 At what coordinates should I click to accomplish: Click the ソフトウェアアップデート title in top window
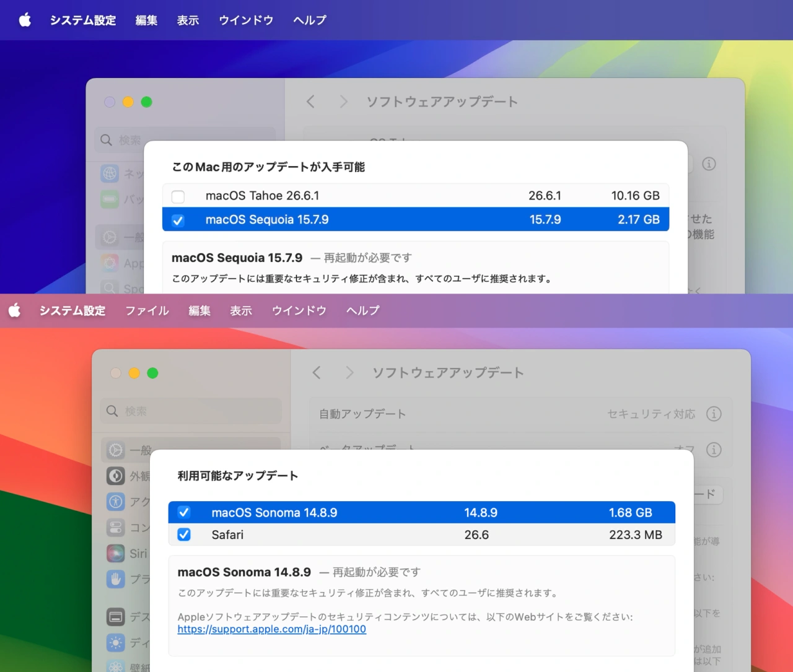(442, 102)
